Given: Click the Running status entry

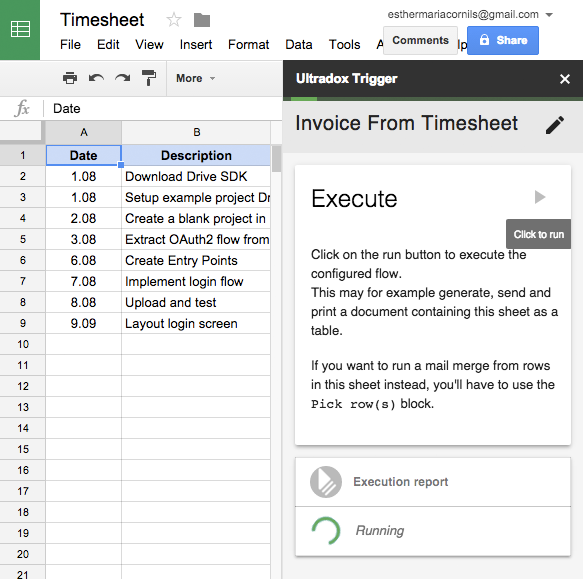Looking at the screenshot, I should pyautogui.click(x=433, y=531).
